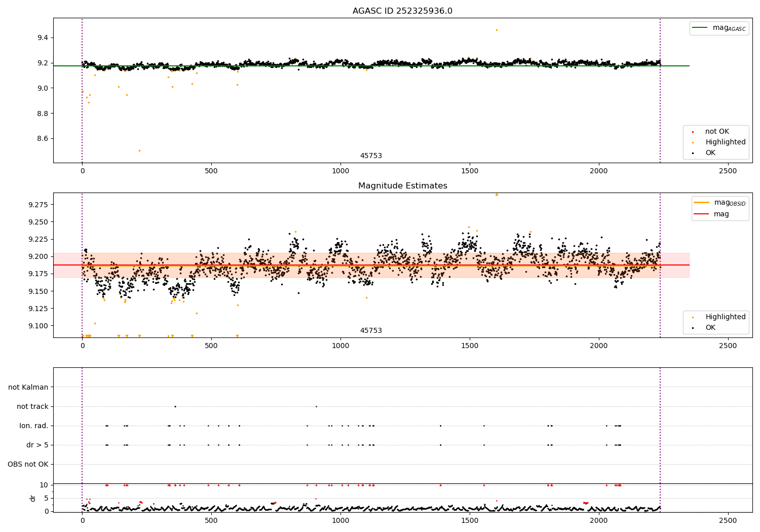Click the green mag AGASC legend line sample

point(700,28)
